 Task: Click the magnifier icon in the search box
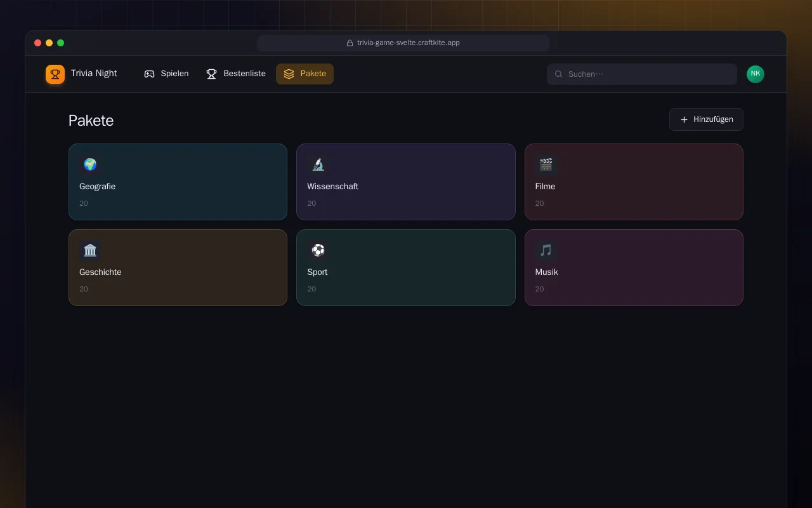pyautogui.click(x=559, y=74)
